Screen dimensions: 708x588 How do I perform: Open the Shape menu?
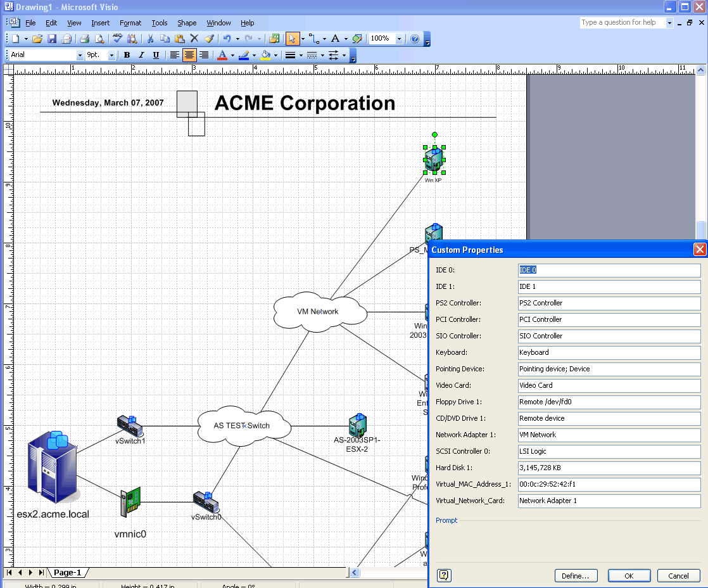pos(186,23)
